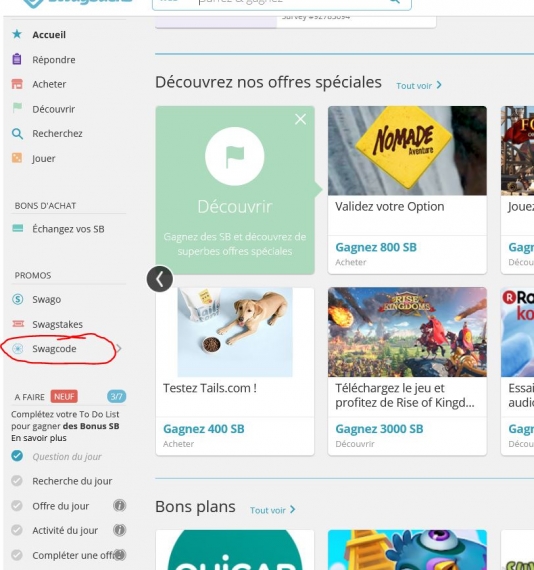Click Testez Tails.com ! title

pyautogui.click(x=210, y=388)
